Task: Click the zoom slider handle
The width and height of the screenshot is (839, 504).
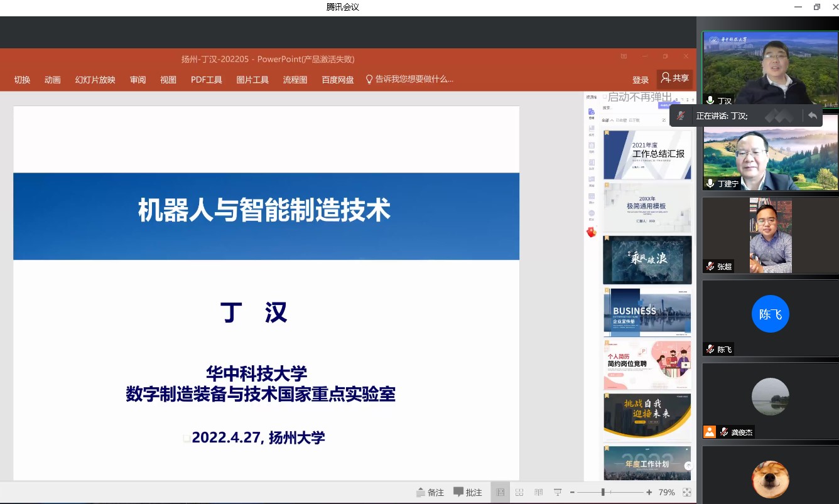Action: 603,493
